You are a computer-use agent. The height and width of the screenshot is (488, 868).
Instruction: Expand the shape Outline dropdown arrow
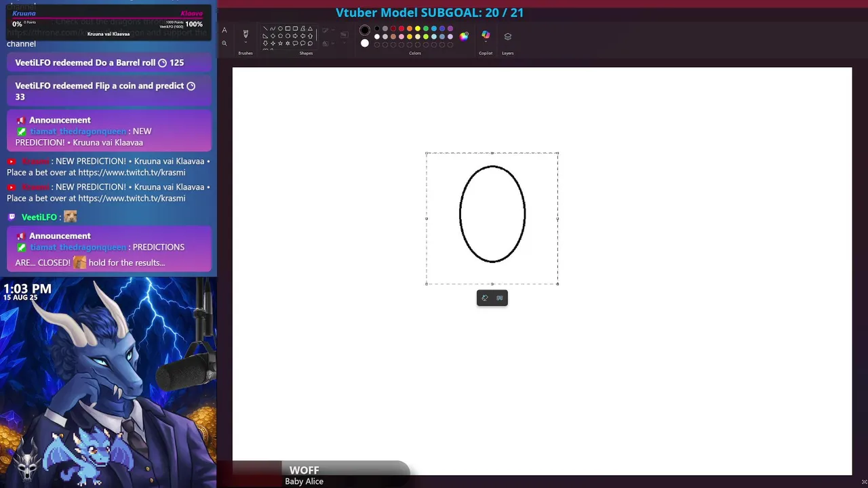click(x=333, y=30)
